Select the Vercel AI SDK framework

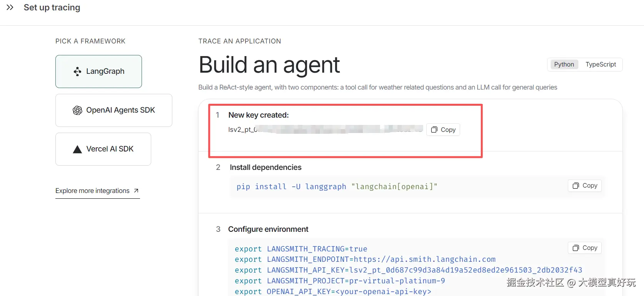point(103,149)
